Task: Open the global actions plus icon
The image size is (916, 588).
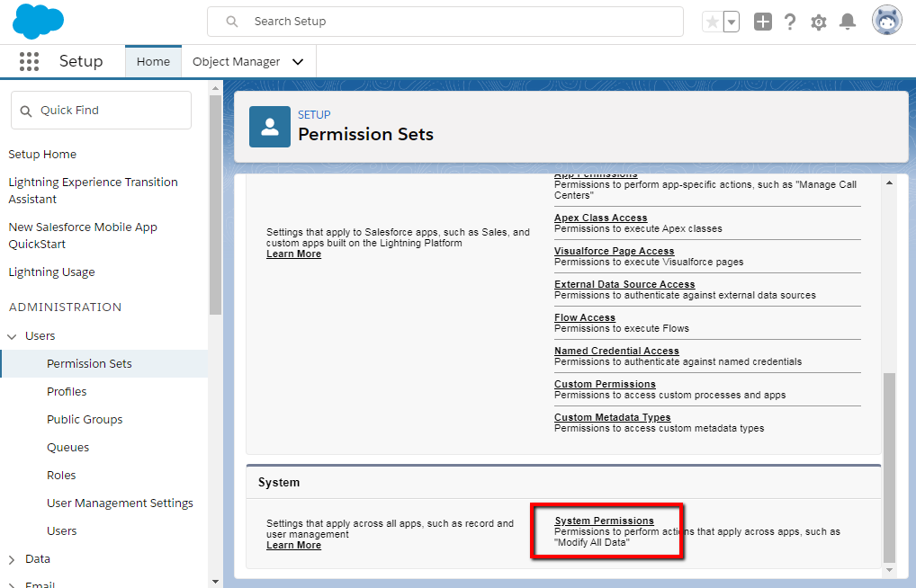Action: point(762,22)
